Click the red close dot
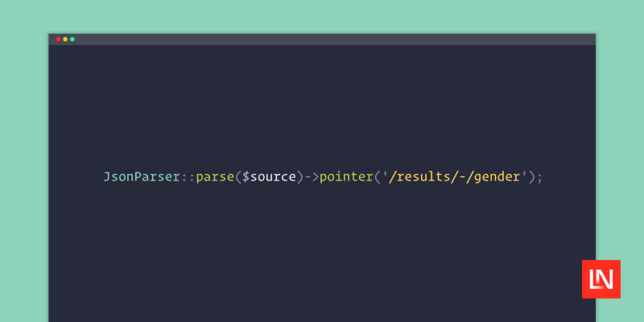The height and width of the screenshot is (322, 644). pyautogui.click(x=58, y=39)
